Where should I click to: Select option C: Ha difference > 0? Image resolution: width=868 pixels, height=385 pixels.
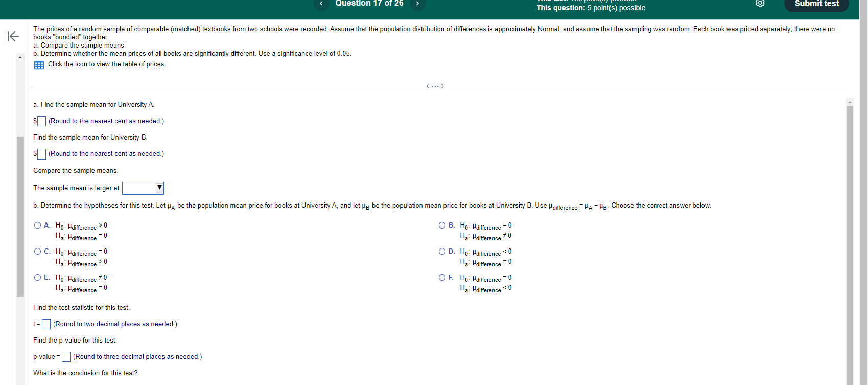pos(38,252)
